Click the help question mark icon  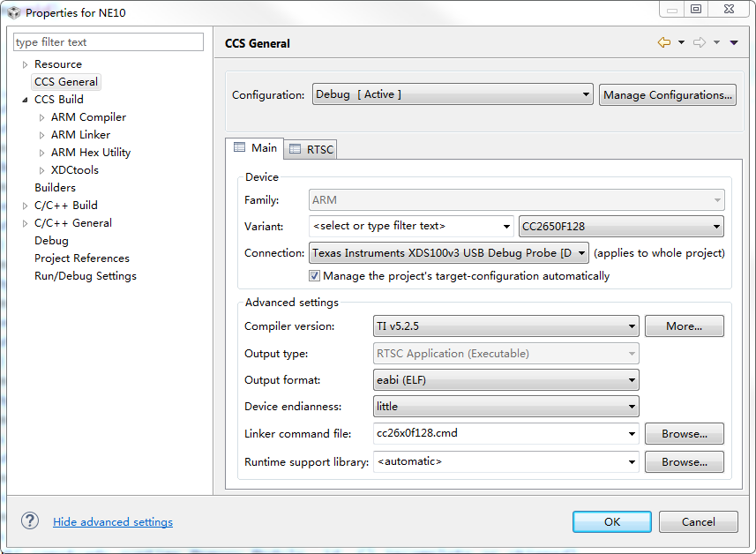click(x=30, y=520)
